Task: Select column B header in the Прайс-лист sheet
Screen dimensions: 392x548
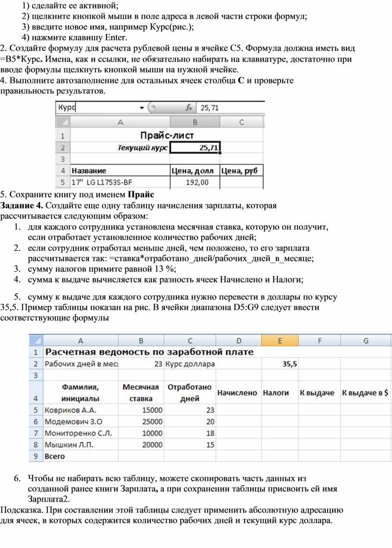Action: click(x=195, y=122)
